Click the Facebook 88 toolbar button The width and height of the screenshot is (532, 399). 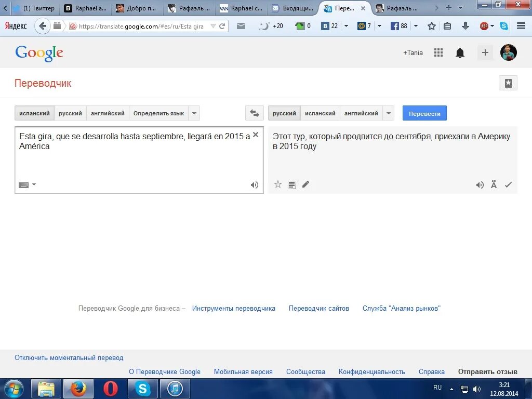click(399, 26)
